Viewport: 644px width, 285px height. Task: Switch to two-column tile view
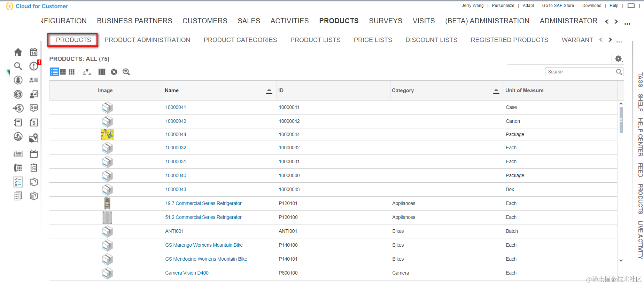[x=63, y=72]
